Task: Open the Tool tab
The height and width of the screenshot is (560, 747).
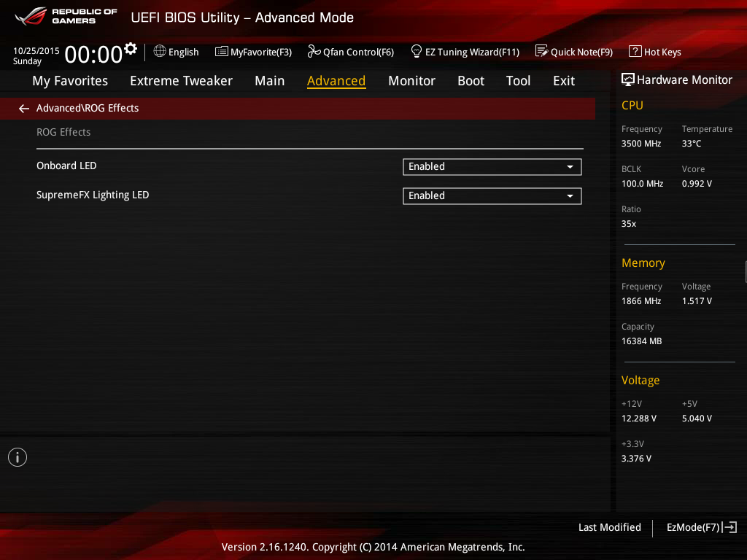Action: pos(519,81)
